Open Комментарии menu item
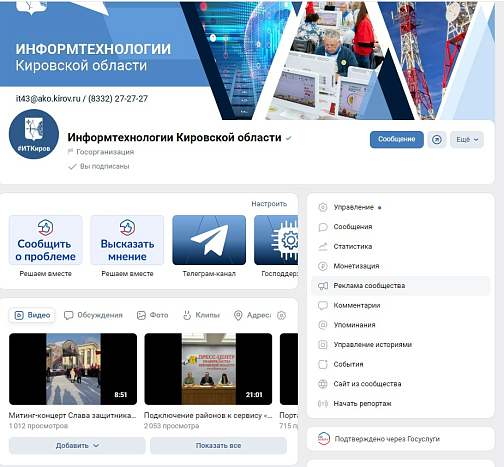This screenshot has height=467, width=504. coord(400,306)
